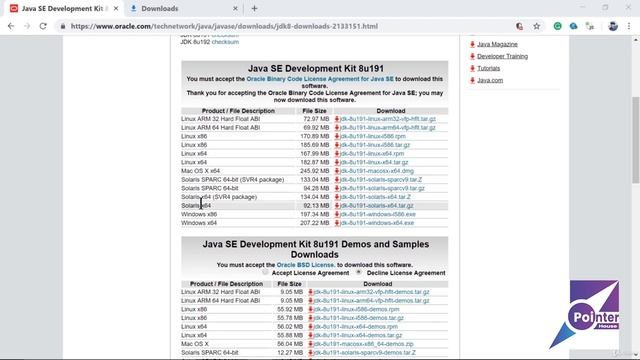Click the '207.22 MB' file size cell

[x=314, y=223]
